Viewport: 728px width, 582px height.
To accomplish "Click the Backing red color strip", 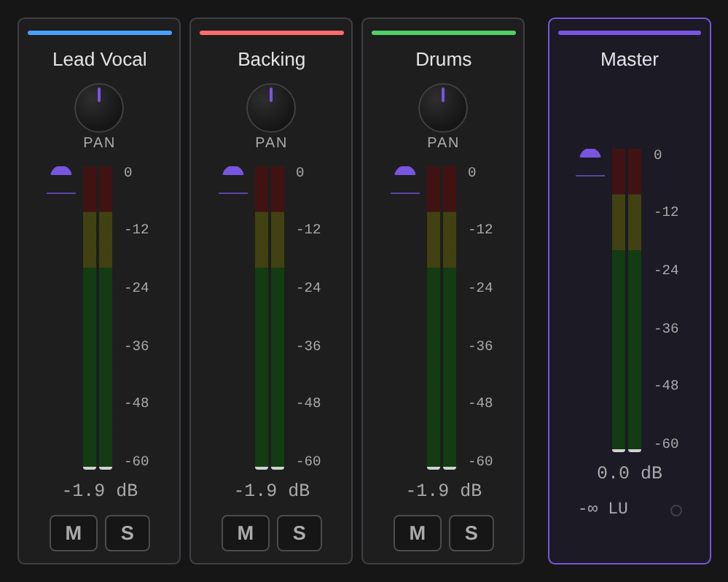I will click(x=272, y=33).
